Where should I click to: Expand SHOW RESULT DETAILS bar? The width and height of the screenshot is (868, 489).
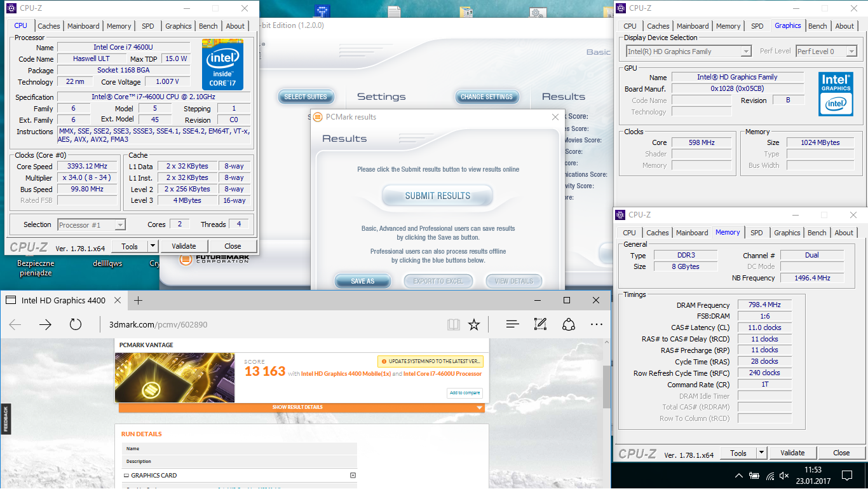(302, 407)
